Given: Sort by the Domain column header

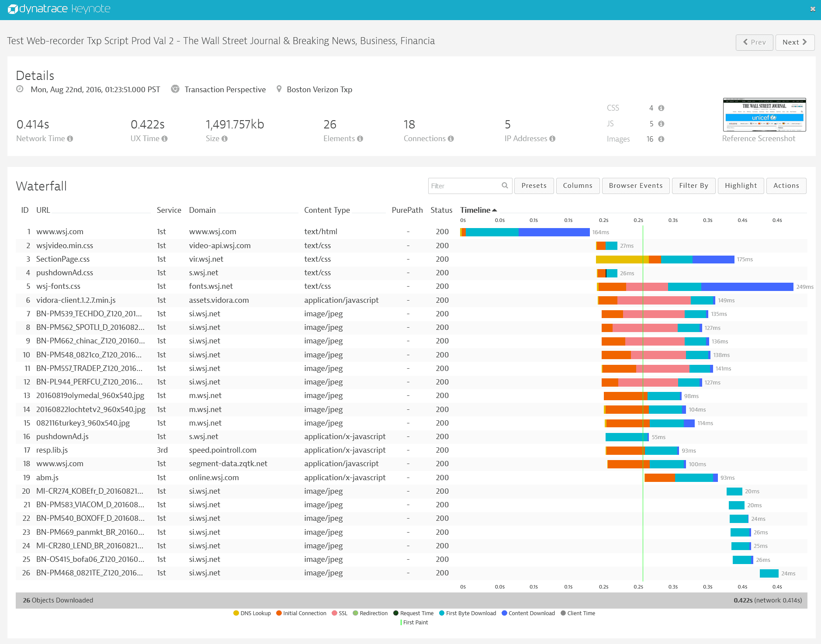Looking at the screenshot, I should click(202, 210).
